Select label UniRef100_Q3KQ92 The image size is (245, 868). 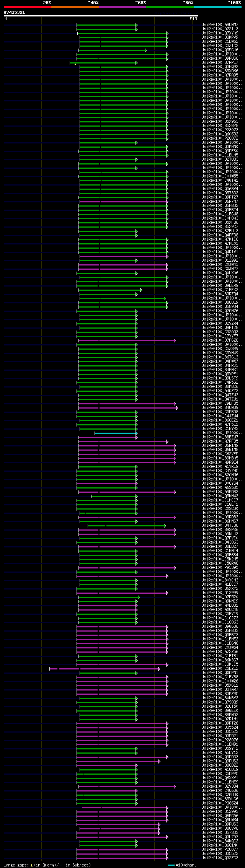click(220, 67)
